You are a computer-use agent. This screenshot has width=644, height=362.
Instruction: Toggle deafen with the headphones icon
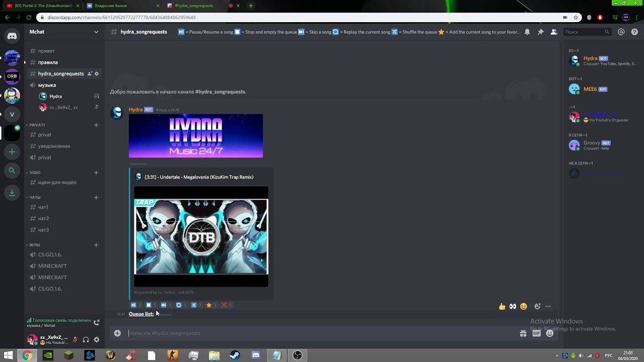86,340
